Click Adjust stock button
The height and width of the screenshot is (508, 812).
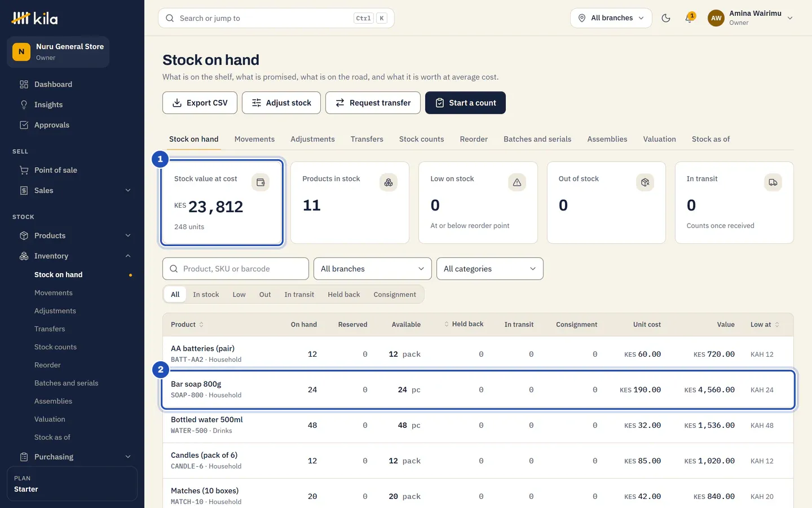[x=281, y=103]
